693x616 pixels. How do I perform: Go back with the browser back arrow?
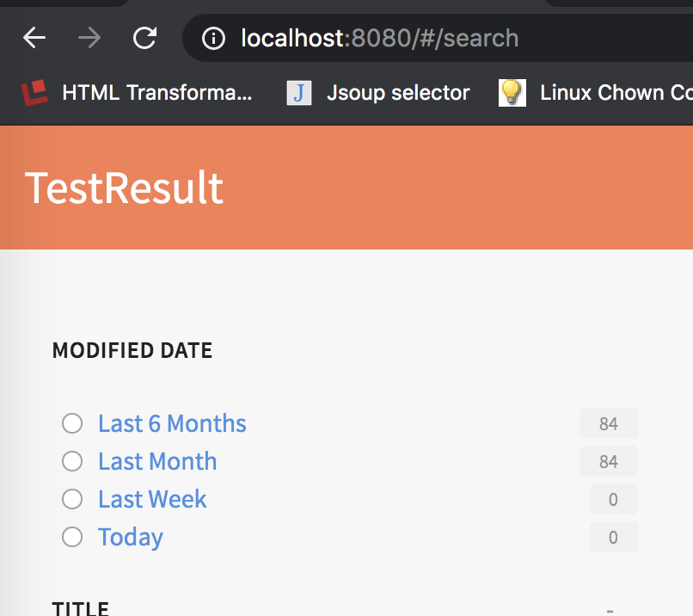[x=34, y=38]
